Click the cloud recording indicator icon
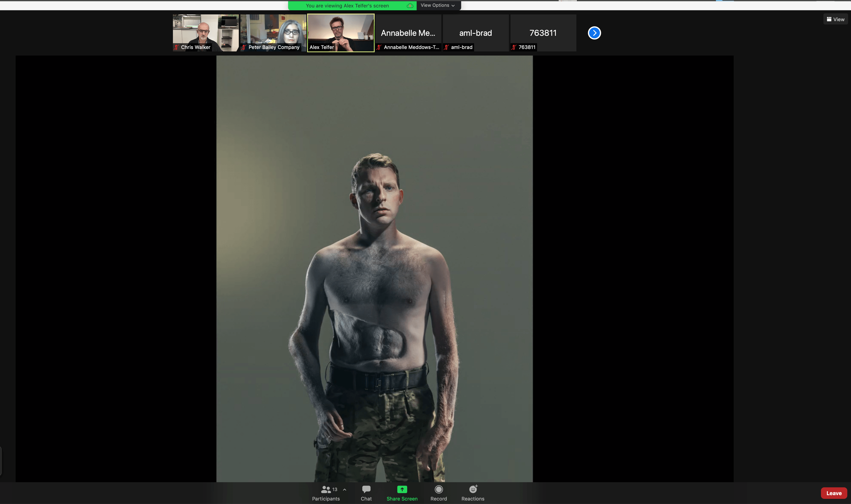 point(410,6)
